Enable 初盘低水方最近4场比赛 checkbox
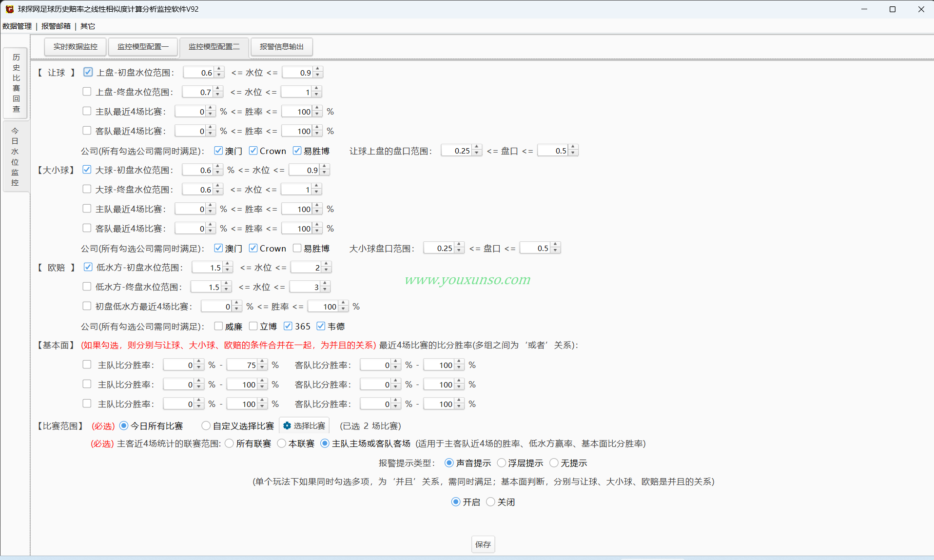The width and height of the screenshot is (934, 560). pos(87,306)
